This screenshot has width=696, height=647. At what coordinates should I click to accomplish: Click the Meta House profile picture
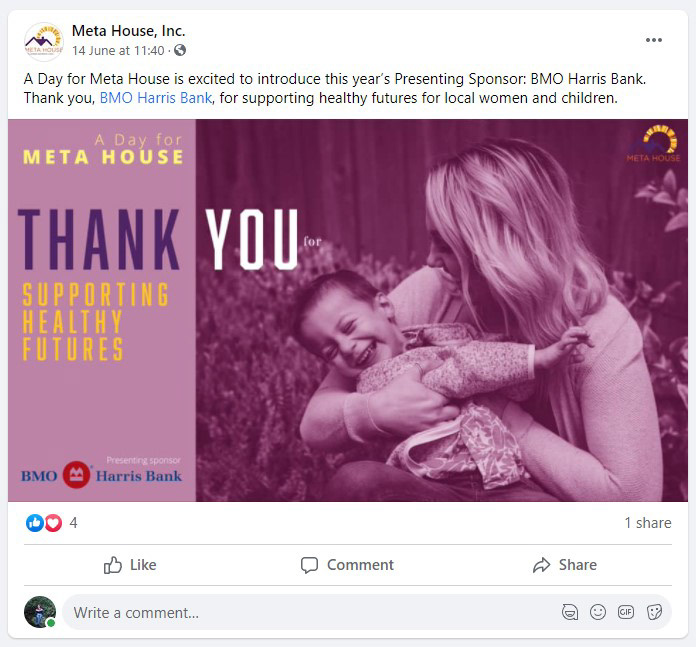click(43, 41)
